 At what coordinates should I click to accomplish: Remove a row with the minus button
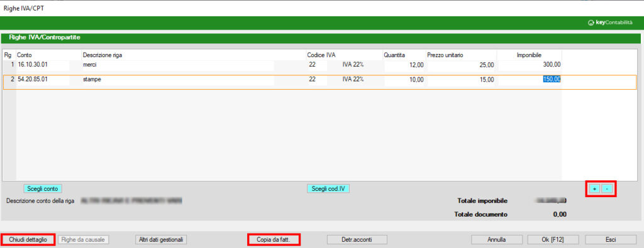(608, 188)
